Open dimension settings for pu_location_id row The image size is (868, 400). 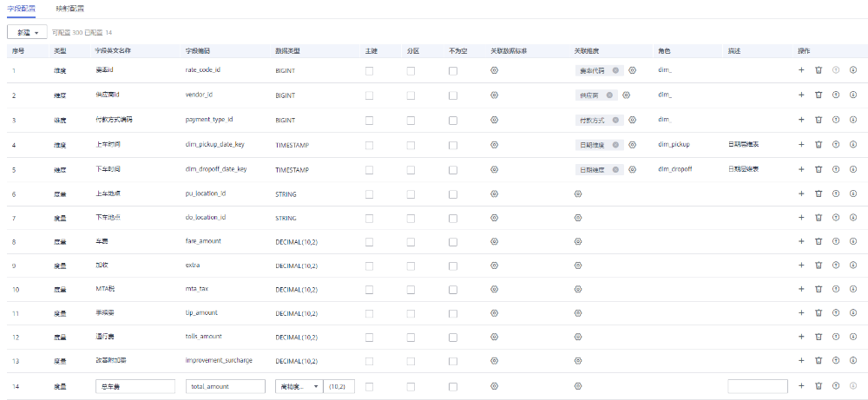[x=577, y=193]
